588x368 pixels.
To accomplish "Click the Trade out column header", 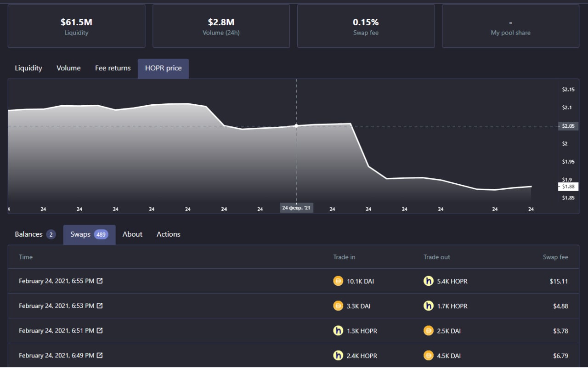I will pos(437,257).
